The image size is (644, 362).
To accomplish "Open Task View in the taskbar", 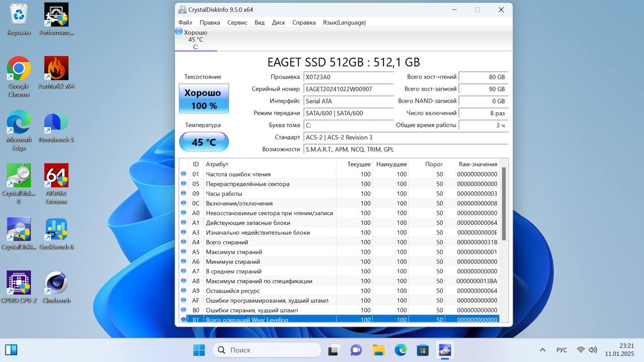I will point(333,350).
